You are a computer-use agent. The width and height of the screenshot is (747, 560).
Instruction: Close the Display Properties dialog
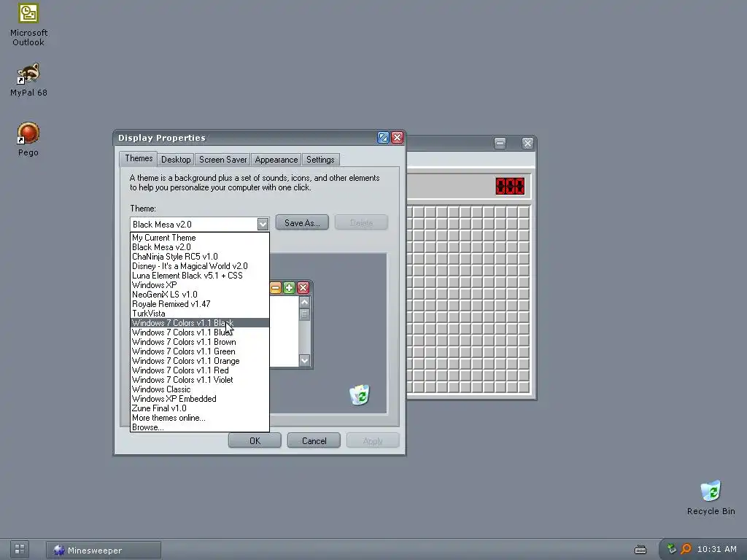pyautogui.click(x=398, y=138)
